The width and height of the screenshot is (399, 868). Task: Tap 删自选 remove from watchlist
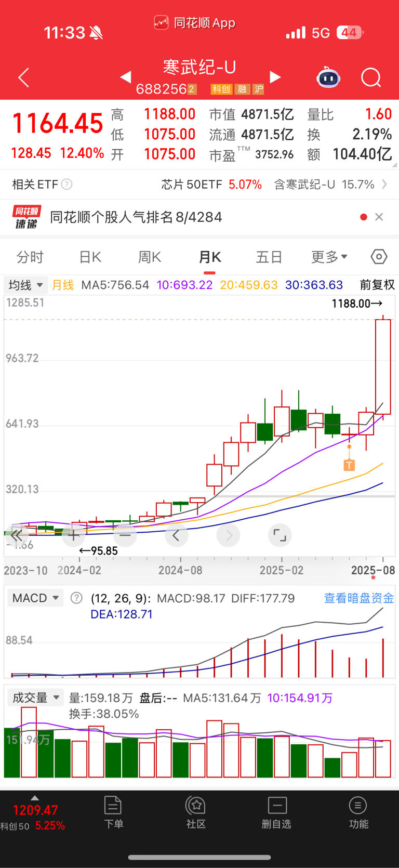click(x=276, y=812)
